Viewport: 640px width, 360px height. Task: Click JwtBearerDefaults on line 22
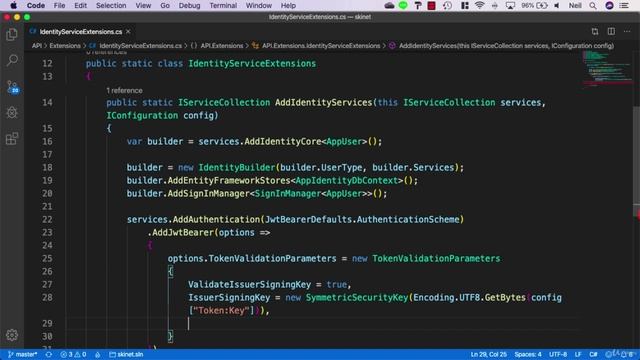[x=308, y=220]
